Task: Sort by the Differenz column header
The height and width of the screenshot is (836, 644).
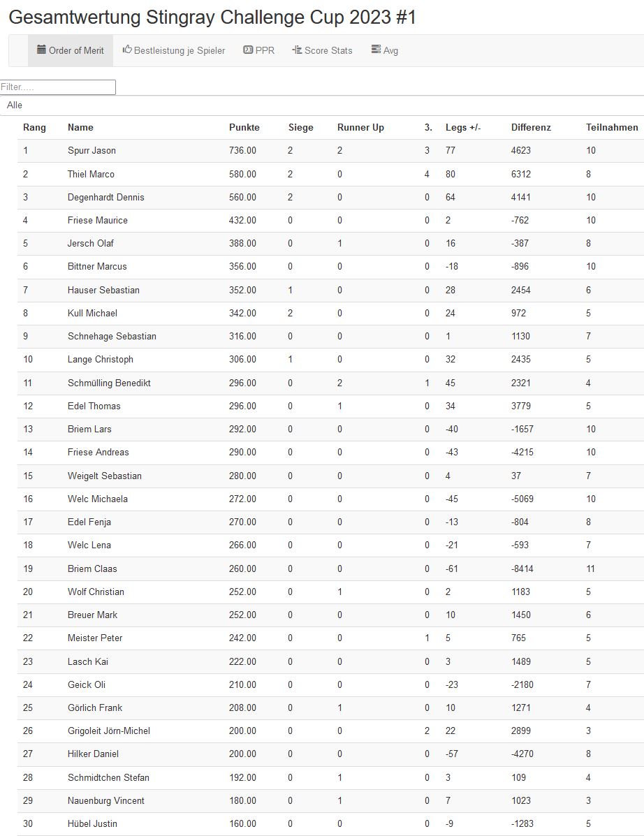Action: tap(531, 127)
